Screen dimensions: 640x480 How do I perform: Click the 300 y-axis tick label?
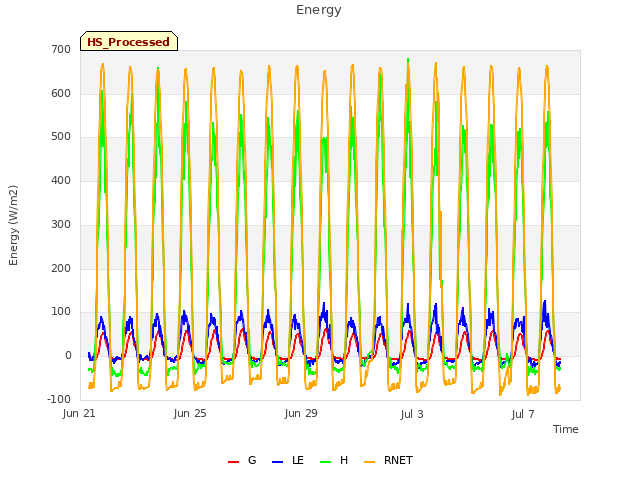tap(61, 224)
